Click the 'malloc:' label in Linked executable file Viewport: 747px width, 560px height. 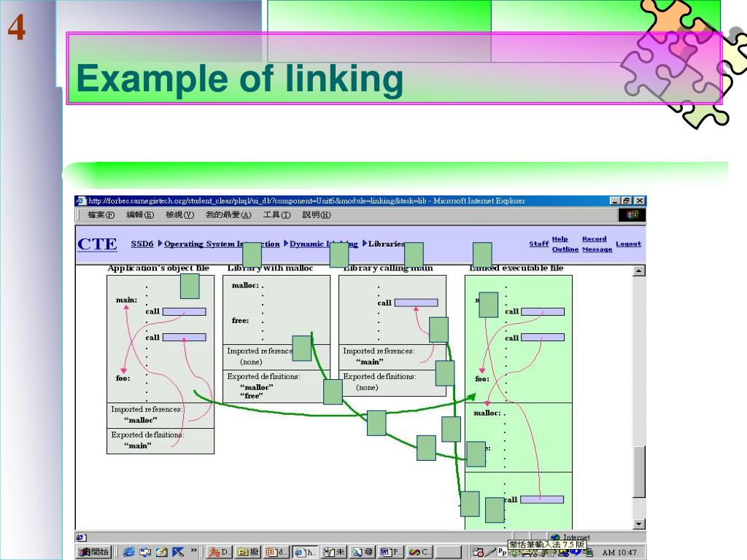click(487, 413)
